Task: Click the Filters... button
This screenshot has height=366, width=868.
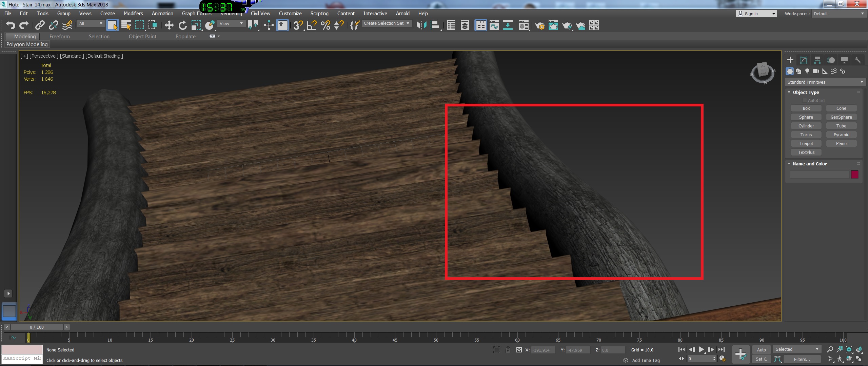Action: pos(802,359)
